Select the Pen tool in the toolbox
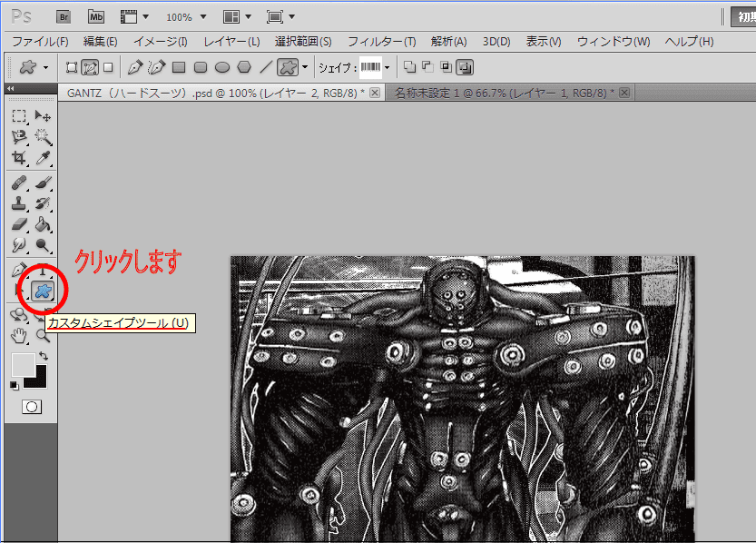The image size is (756, 543). (19, 270)
